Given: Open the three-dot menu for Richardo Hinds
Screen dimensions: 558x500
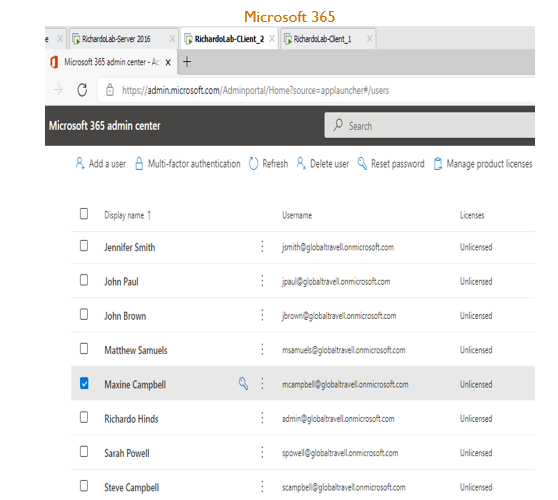Looking at the screenshot, I should [262, 418].
